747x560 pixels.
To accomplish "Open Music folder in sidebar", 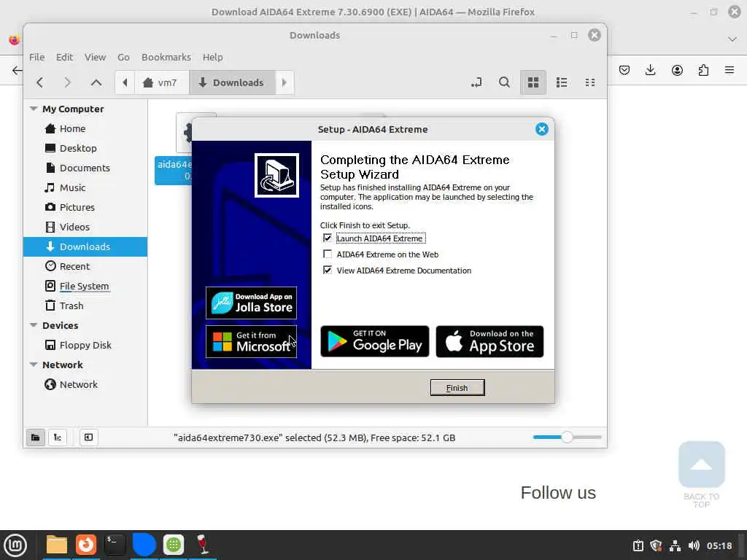I will pyautogui.click(x=72, y=187).
